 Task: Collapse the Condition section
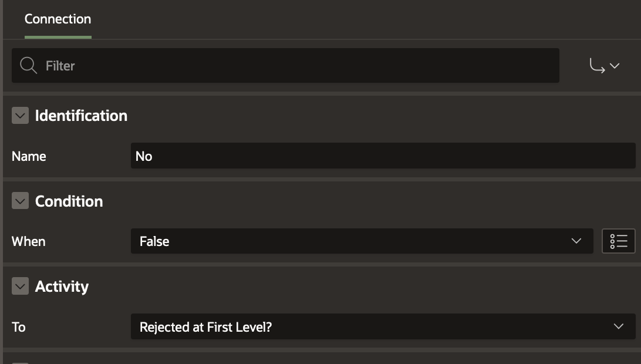(x=20, y=201)
